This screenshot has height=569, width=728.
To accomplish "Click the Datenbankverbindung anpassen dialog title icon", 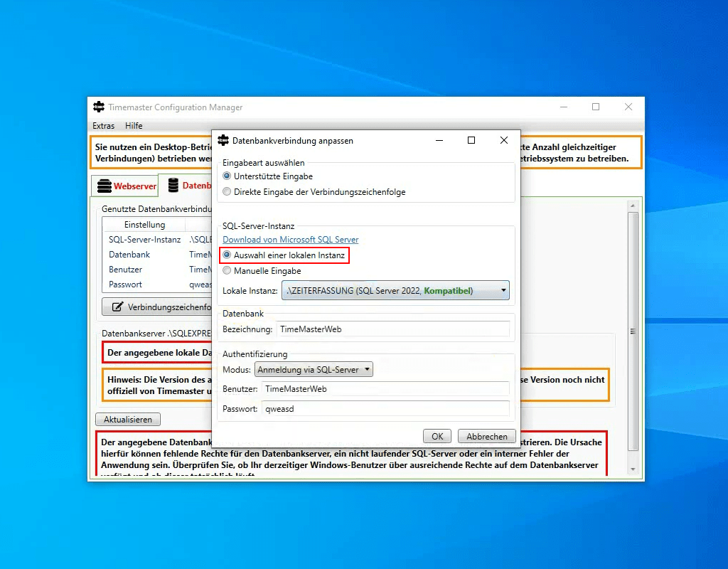I will [x=223, y=141].
